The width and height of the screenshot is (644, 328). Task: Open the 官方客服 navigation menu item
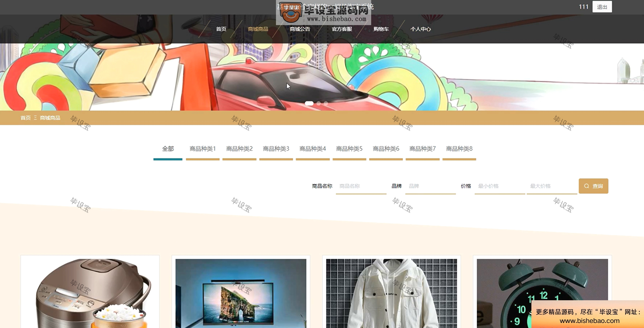[342, 29]
